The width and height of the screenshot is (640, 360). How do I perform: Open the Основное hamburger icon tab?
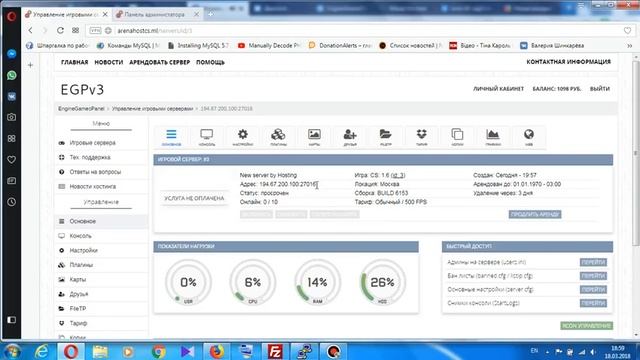(x=171, y=137)
